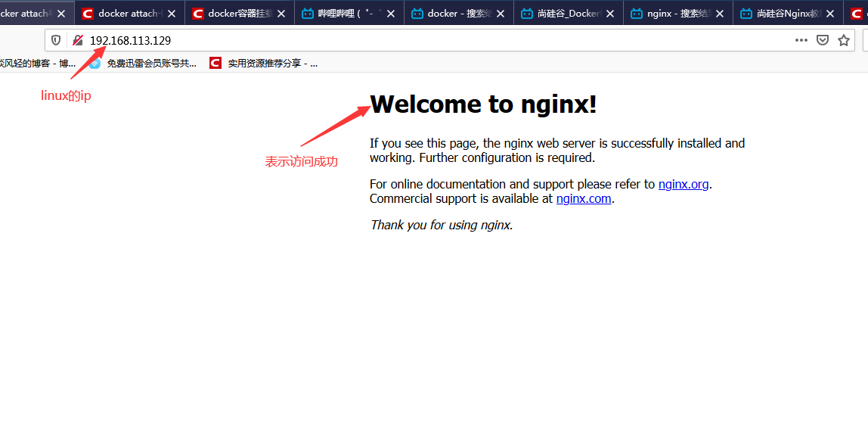
Task: Open the 实用资源推荐分享 bookmark
Action: pos(263,63)
